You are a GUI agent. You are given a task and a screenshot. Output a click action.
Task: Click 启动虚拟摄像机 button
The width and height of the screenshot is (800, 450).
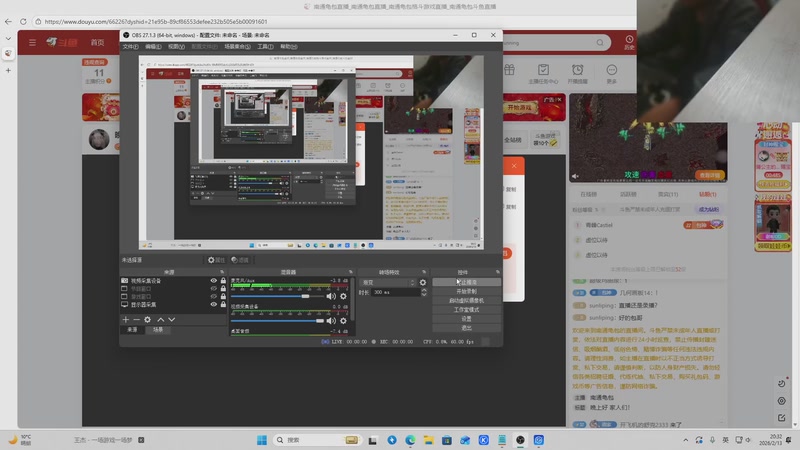(x=466, y=301)
